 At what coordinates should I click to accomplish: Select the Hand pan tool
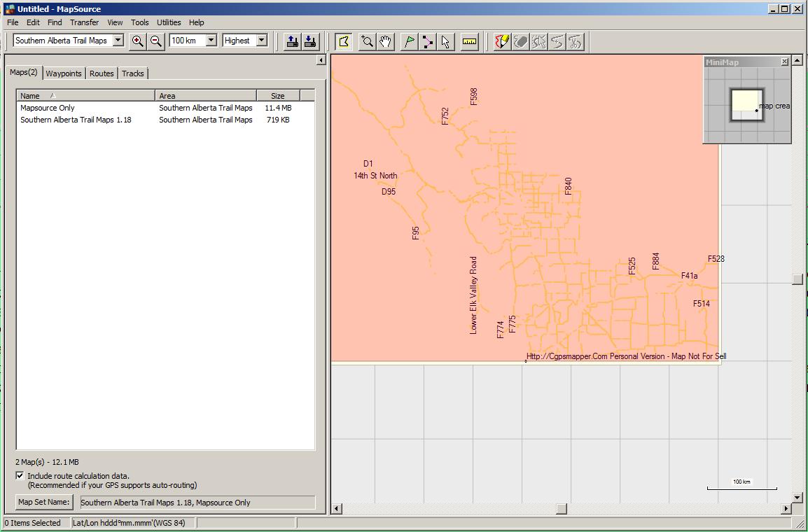tap(385, 41)
